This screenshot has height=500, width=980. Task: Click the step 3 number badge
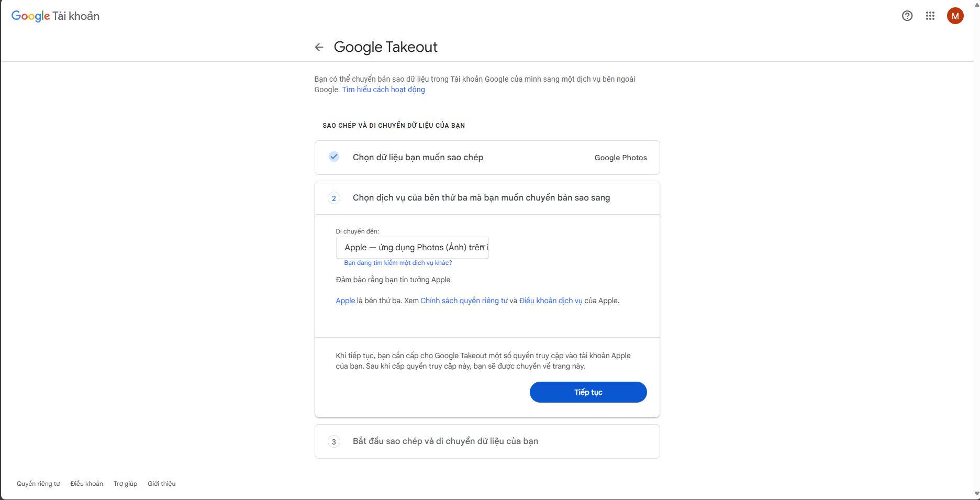pos(334,441)
